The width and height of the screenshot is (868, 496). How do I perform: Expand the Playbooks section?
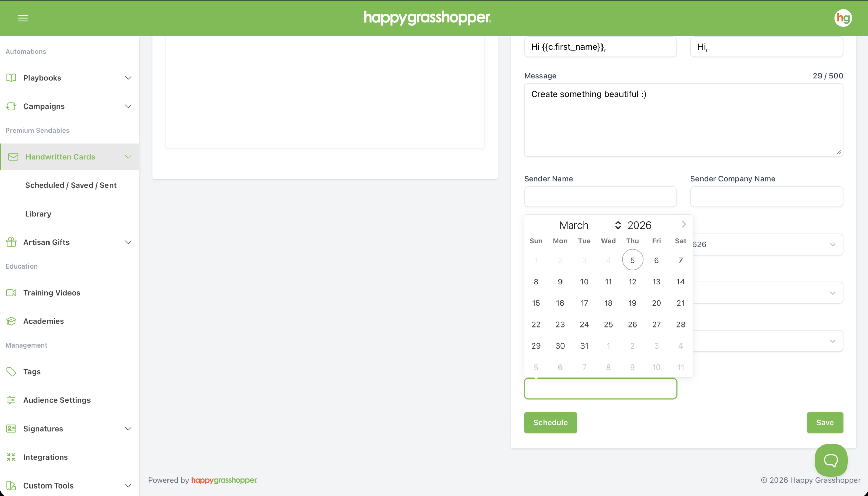(x=128, y=78)
